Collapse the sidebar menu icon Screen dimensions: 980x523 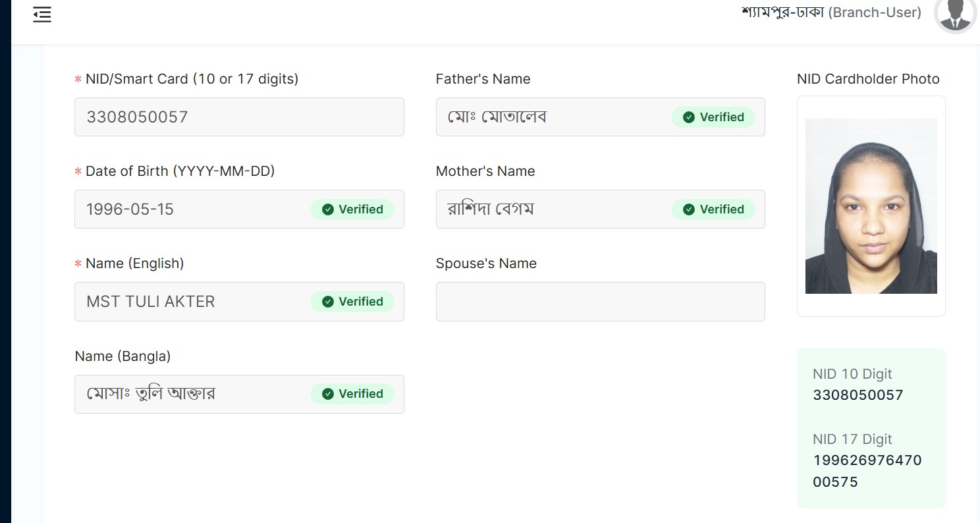42,14
